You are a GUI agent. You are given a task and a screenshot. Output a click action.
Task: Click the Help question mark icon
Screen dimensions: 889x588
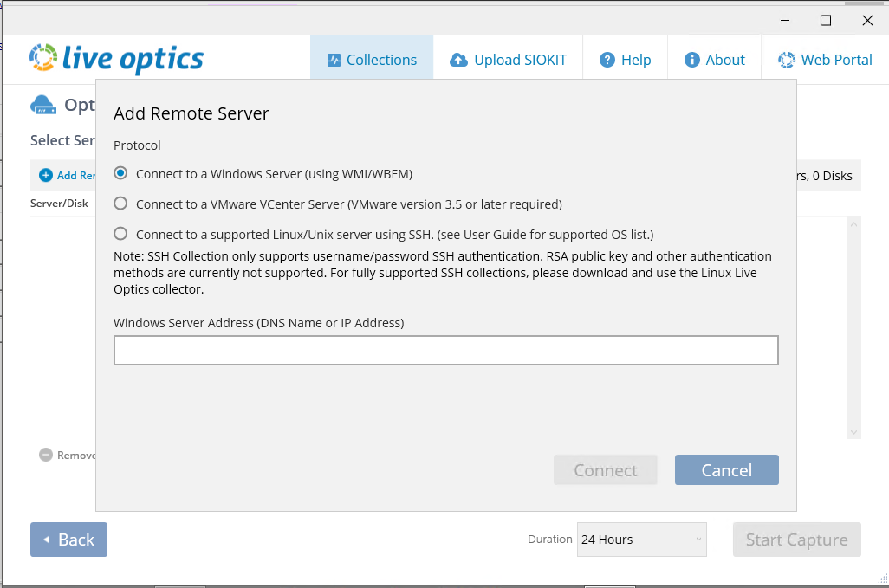point(607,60)
